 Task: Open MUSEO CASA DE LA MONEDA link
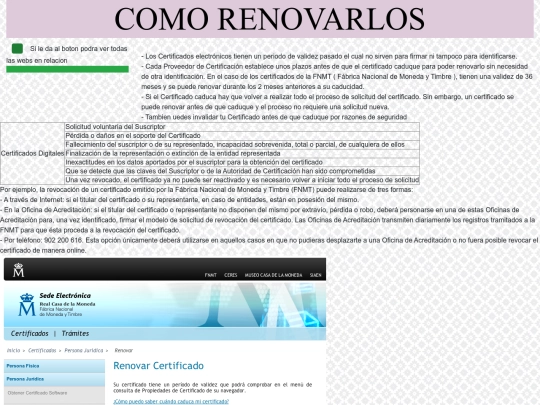click(x=273, y=275)
